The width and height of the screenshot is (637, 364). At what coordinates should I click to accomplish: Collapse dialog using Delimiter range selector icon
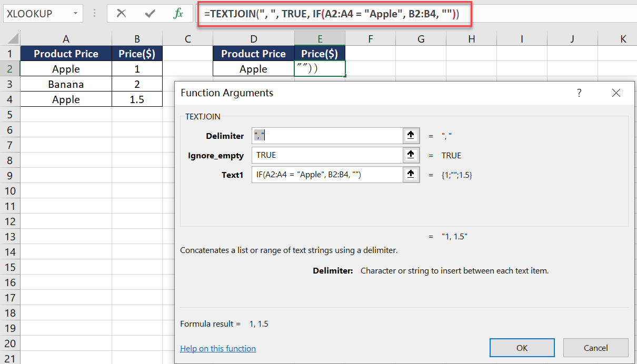411,136
